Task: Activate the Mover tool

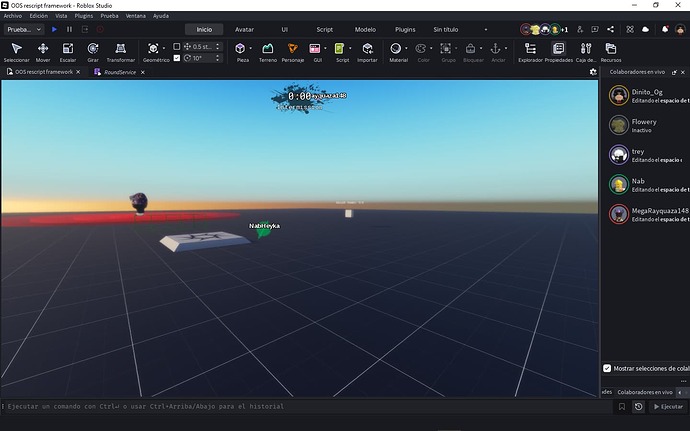Action: tap(43, 52)
